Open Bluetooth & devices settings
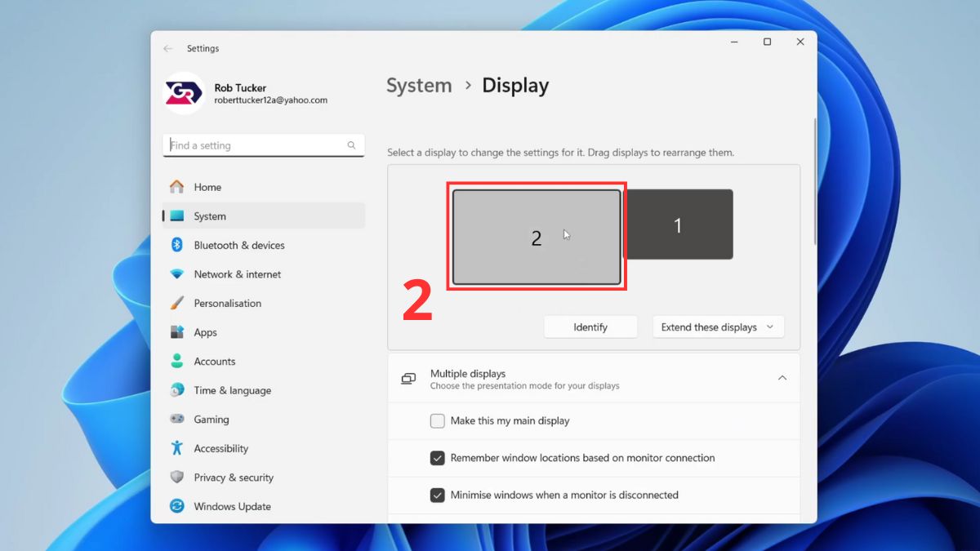980x551 pixels. point(178,245)
